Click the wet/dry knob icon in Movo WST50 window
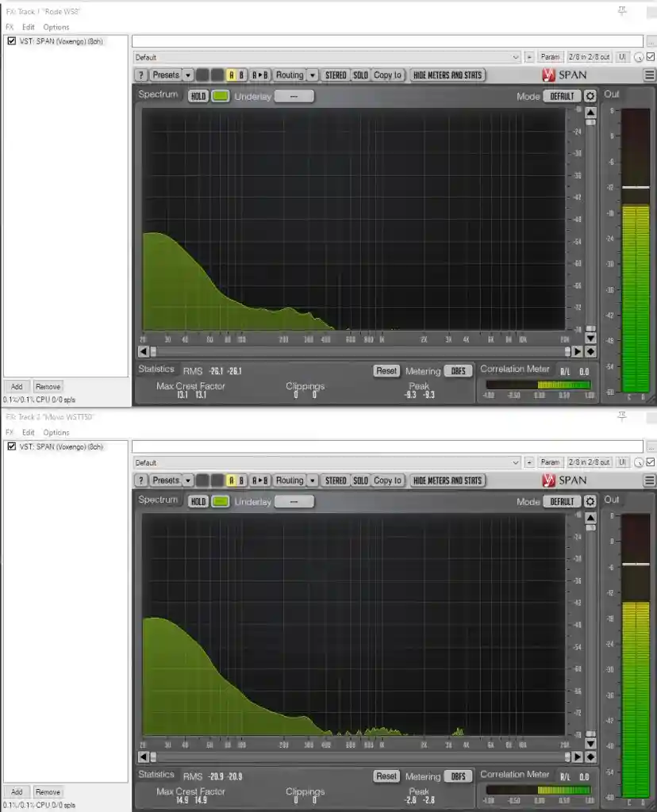Viewport: 657px width, 812px height. click(x=639, y=462)
